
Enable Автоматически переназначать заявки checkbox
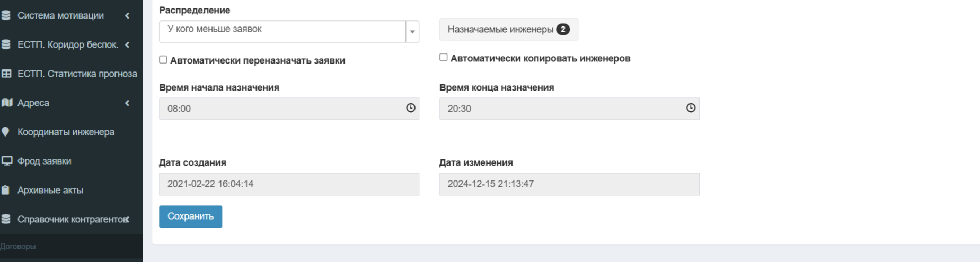[x=163, y=60]
